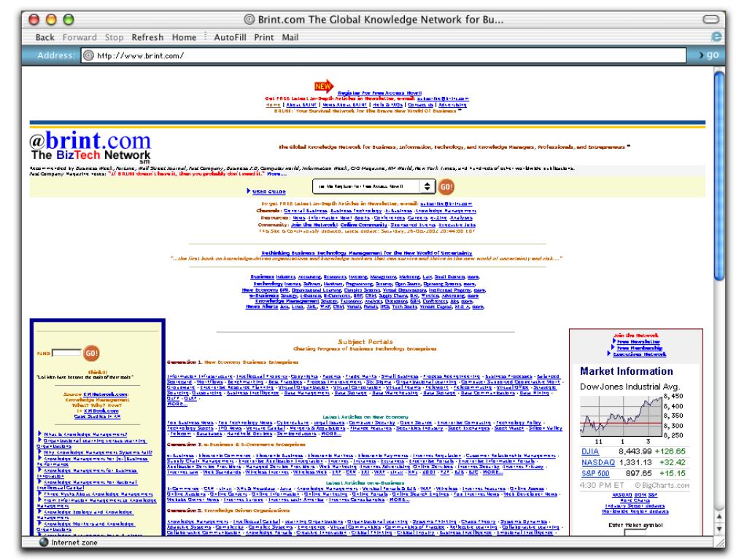The image size is (747, 560).
Task: Click Mail in the browser toolbar
Action: [290, 37]
